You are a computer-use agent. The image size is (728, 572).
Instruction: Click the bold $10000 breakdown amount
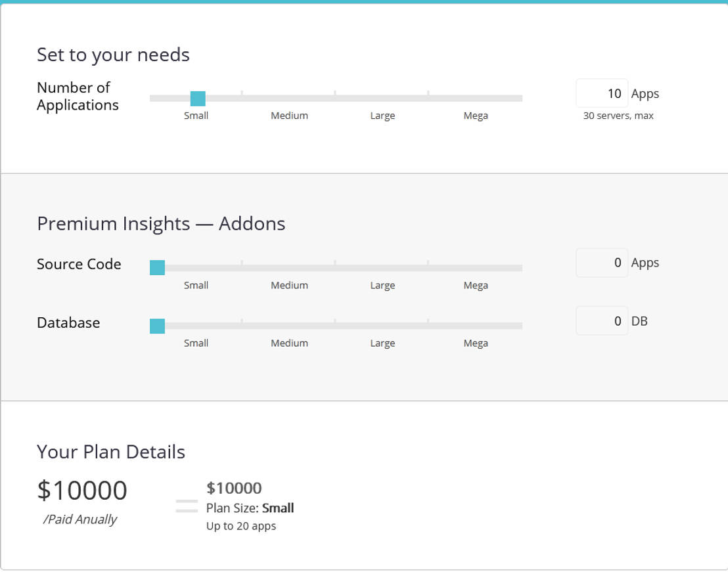point(234,488)
